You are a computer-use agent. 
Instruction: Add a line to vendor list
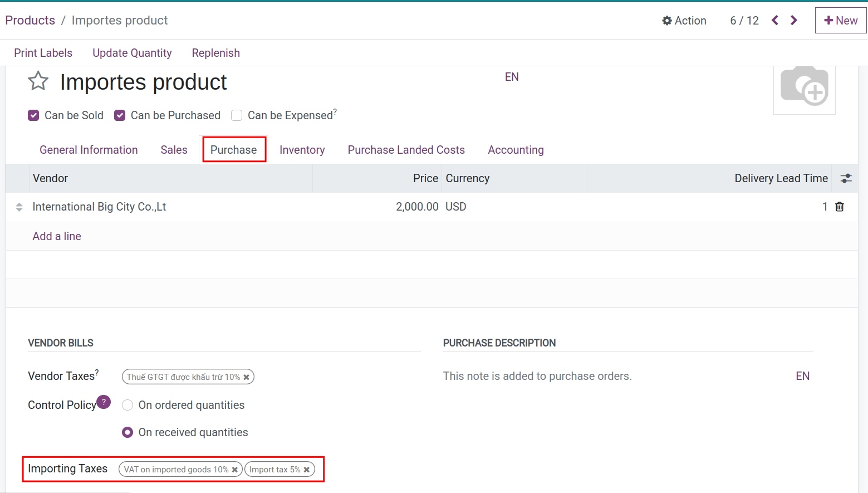(57, 236)
